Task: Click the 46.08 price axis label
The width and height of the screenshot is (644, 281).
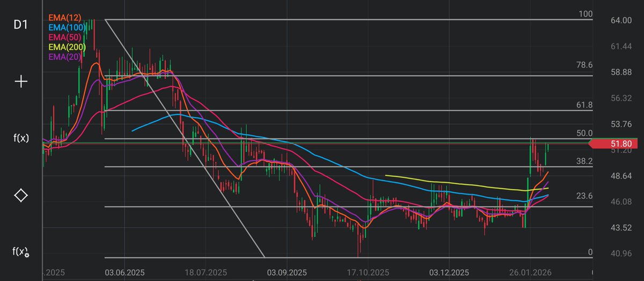Action: pyautogui.click(x=621, y=201)
